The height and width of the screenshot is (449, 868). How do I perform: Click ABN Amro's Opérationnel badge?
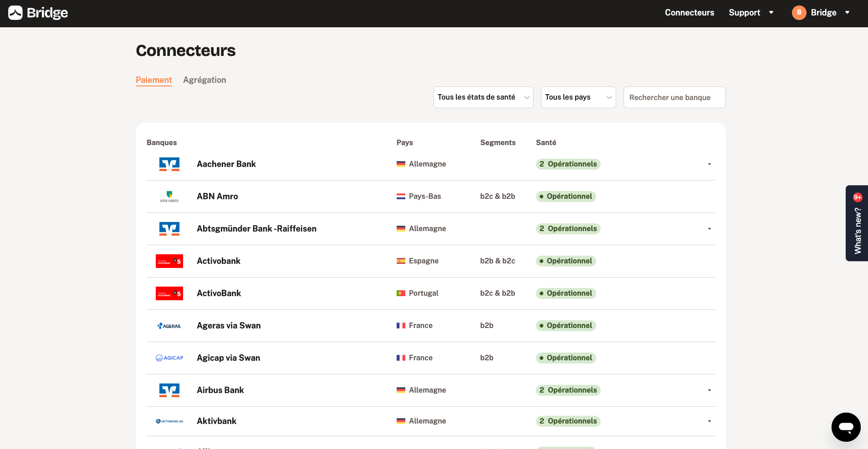[x=566, y=197]
